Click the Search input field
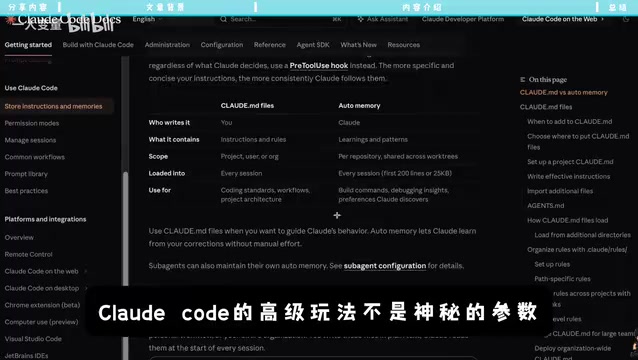The image size is (638, 360). point(281,19)
